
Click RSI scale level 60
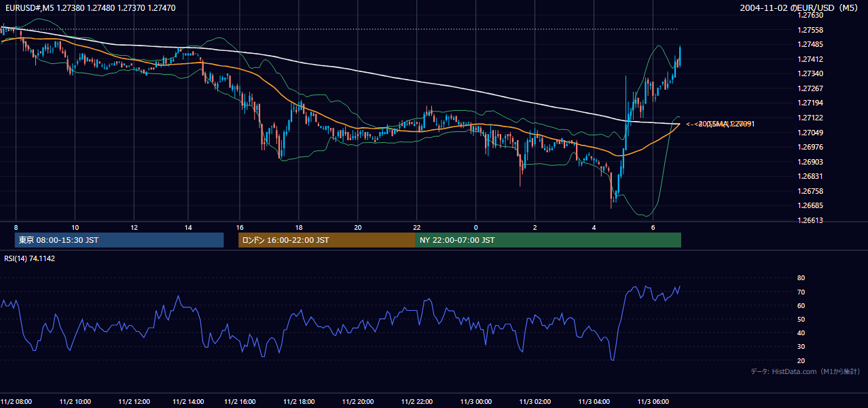[x=801, y=305]
